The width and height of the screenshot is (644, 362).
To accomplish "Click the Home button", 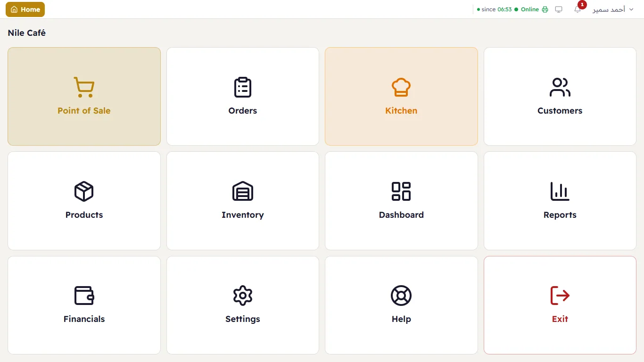I will click(25, 9).
